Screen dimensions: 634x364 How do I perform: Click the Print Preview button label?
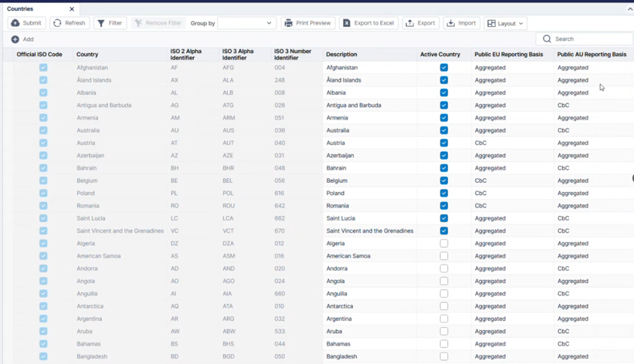pyautogui.click(x=314, y=23)
